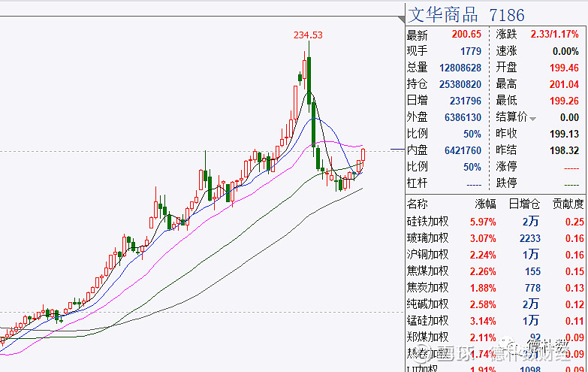Select 昨收 value 199.13
The image size is (588, 372).
[x=565, y=134]
